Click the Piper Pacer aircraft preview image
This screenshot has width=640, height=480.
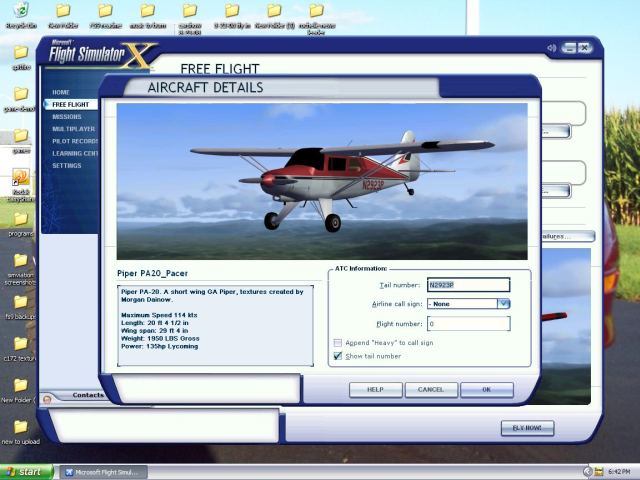(322, 181)
